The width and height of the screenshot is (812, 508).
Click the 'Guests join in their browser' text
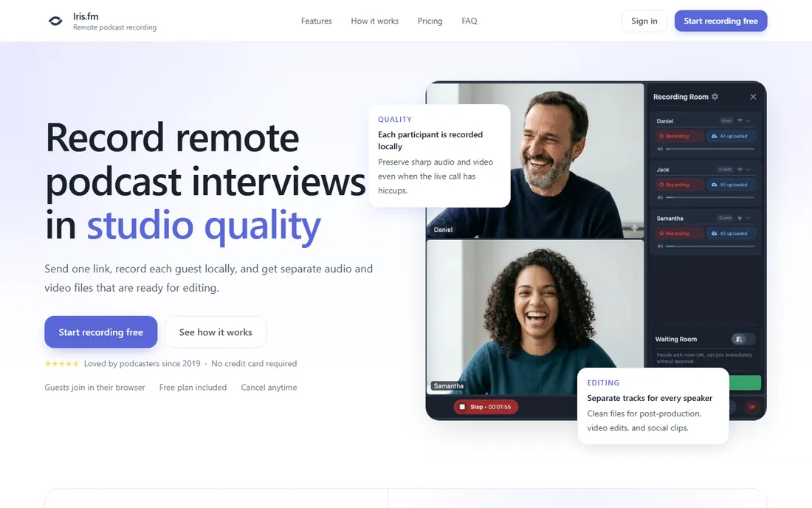[x=94, y=388]
